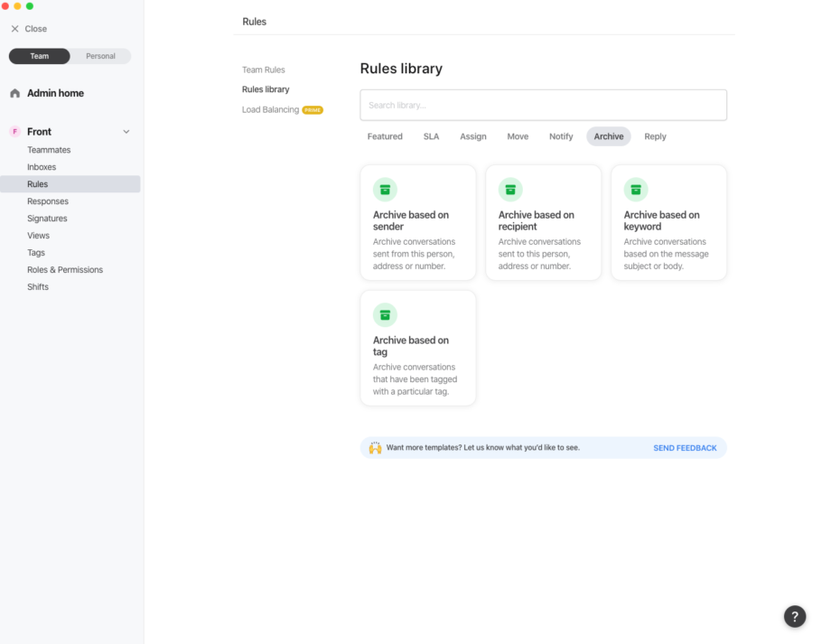
Task: Go to Inboxes in sidebar
Action: coord(42,167)
